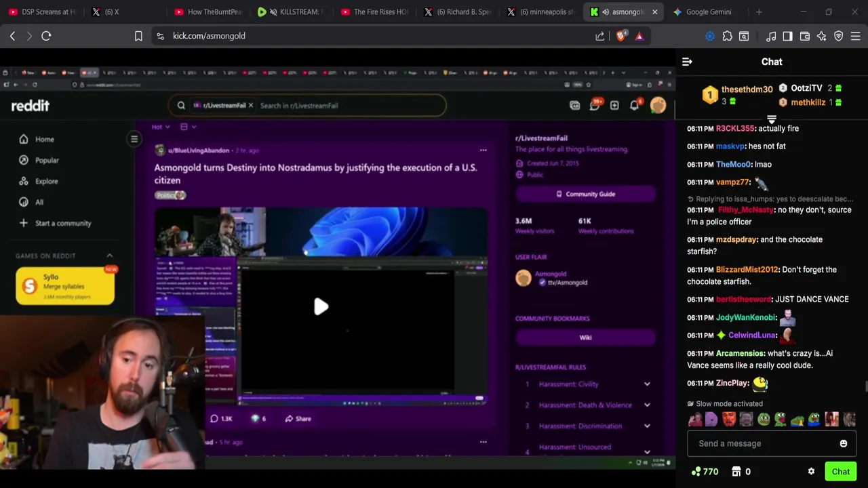Image resolution: width=868 pixels, height=488 pixels.
Task: Open the Hot sort dropdown
Action: click(x=160, y=127)
